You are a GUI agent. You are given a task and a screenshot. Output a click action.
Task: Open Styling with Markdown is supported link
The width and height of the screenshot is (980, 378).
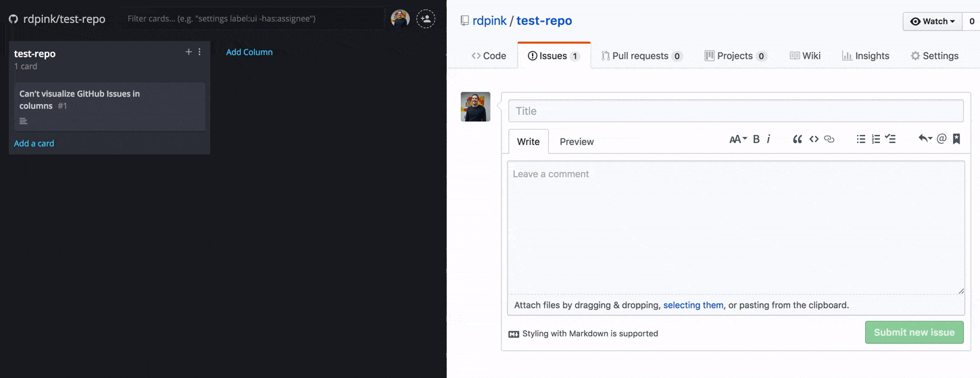pyautogui.click(x=583, y=333)
